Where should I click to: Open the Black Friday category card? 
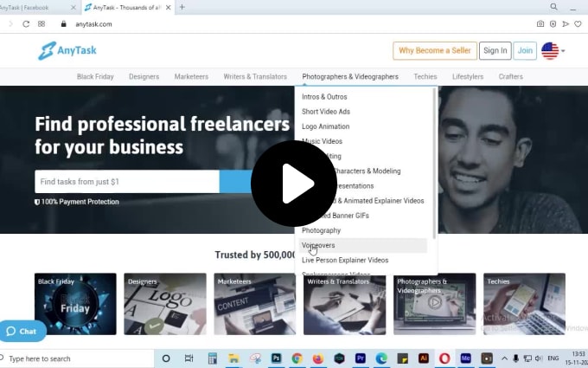coord(75,304)
